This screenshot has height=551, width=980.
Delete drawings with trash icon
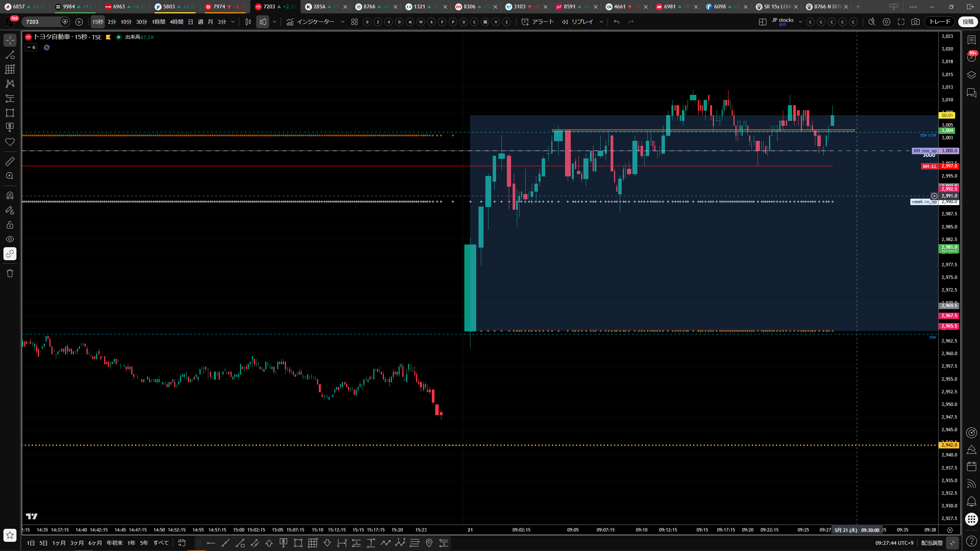[x=10, y=273]
